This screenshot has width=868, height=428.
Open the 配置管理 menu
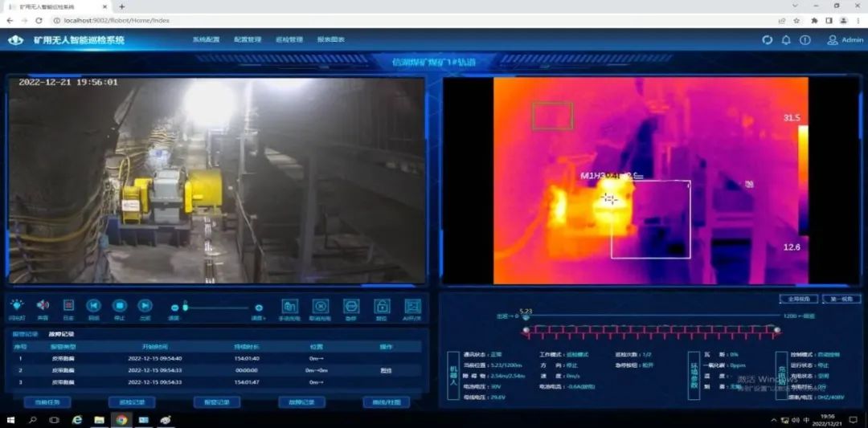point(248,40)
